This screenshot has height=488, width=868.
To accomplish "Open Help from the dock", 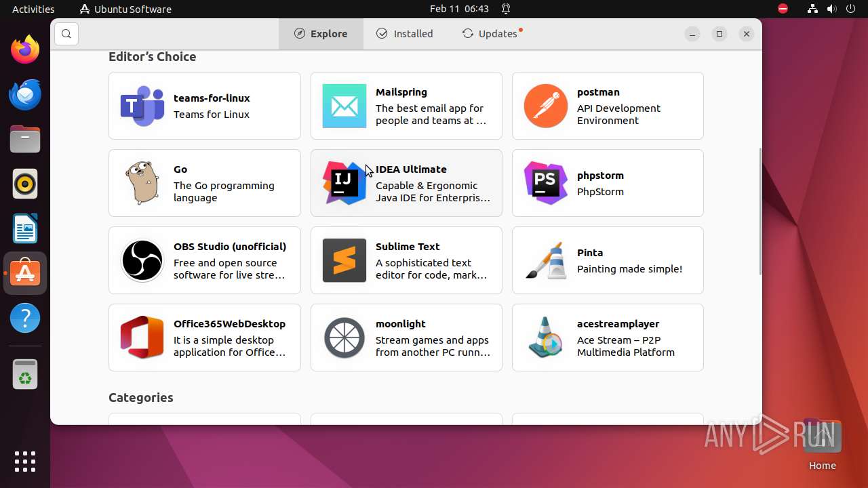I will tap(25, 318).
